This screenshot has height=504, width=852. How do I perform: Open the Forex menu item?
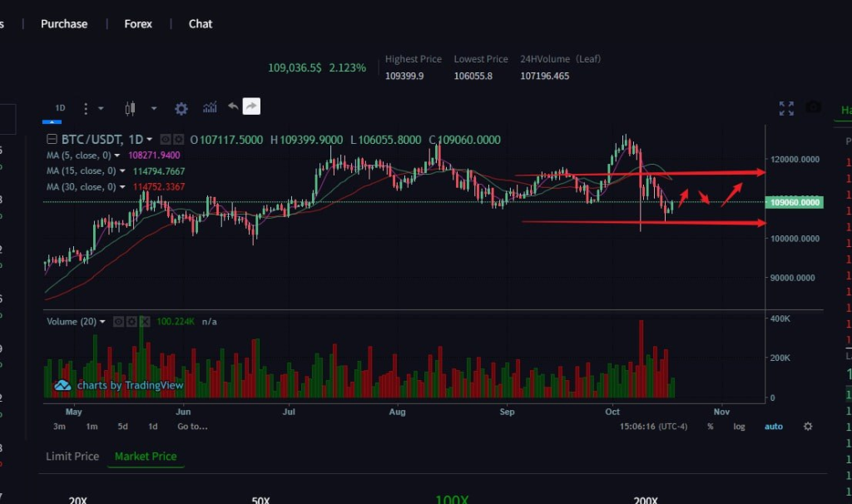138,24
